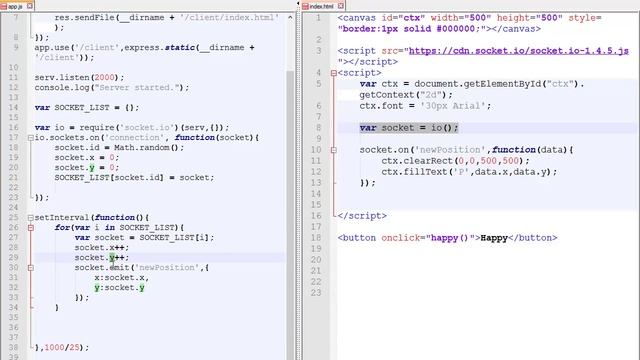Collapse the setInterval fold at line 25
The image size is (640, 360).
(x=31, y=218)
